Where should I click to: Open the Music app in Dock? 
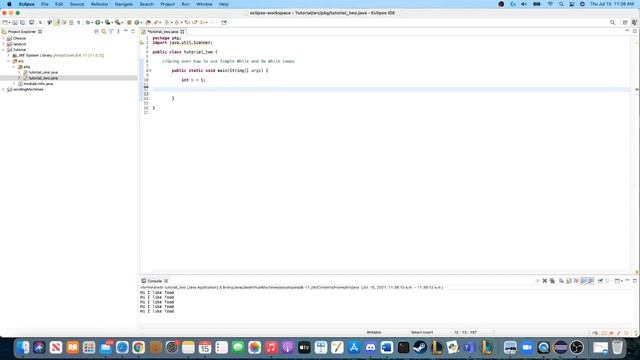(x=271, y=347)
